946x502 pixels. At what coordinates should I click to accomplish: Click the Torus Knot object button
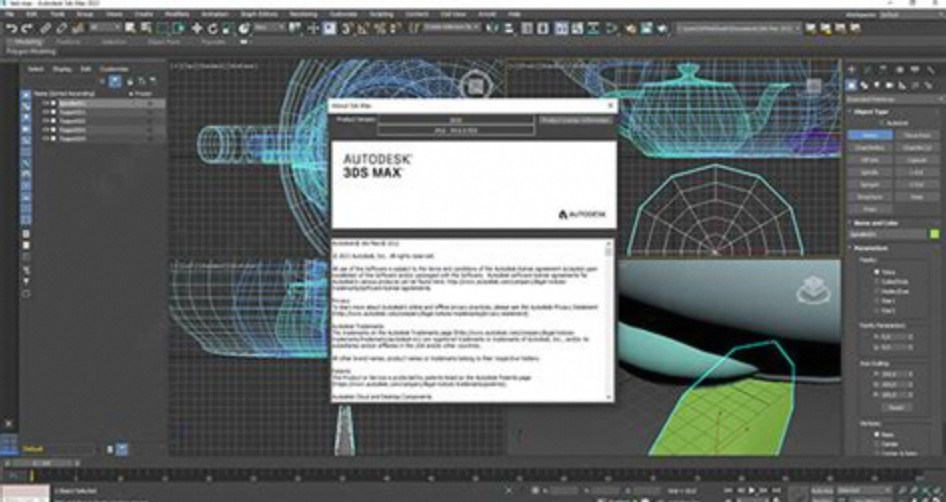(x=917, y=135)
